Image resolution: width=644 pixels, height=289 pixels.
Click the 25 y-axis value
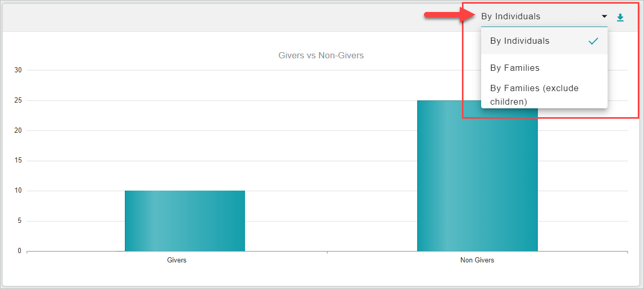18,100
